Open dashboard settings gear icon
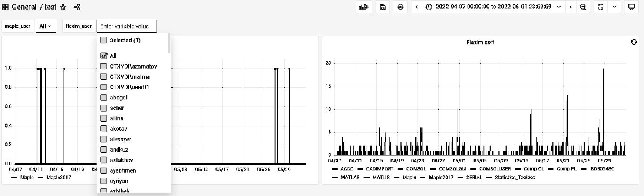Screen dimensions: 644x196 point(400,7)
